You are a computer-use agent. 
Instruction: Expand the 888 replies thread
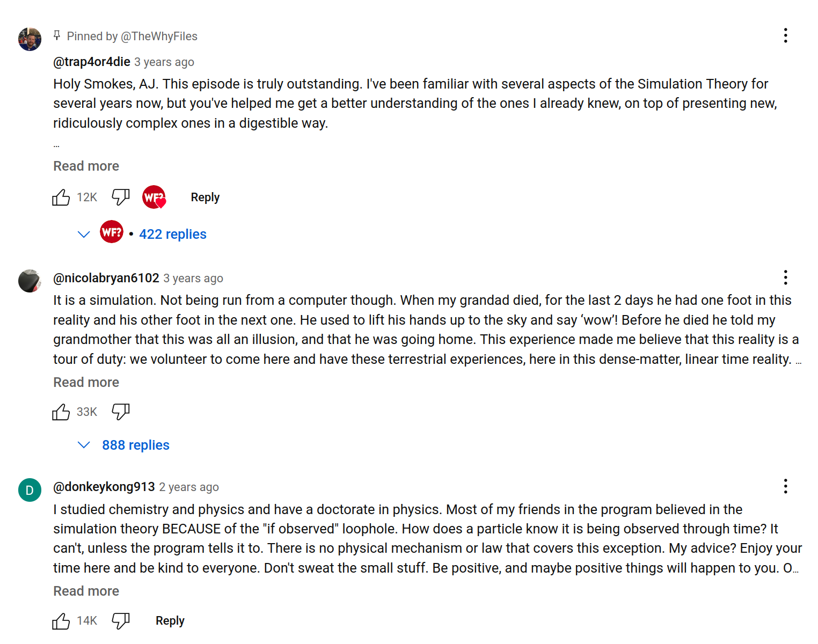135,445
